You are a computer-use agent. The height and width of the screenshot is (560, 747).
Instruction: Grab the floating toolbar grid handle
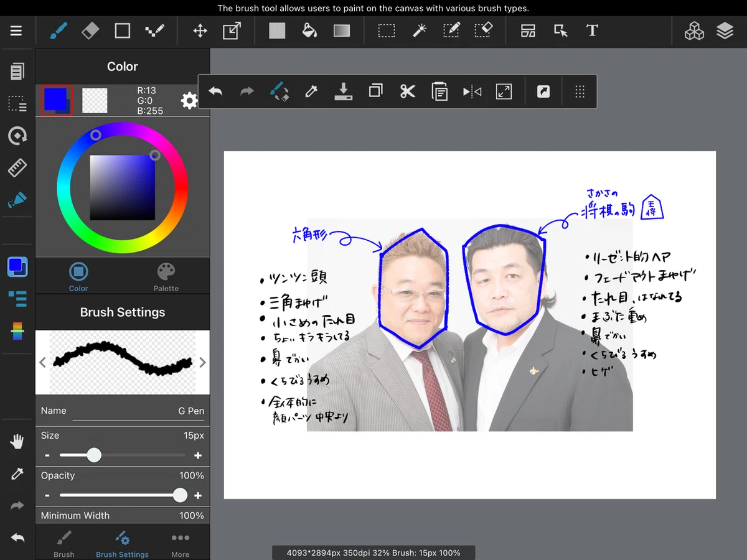(580, 92)
